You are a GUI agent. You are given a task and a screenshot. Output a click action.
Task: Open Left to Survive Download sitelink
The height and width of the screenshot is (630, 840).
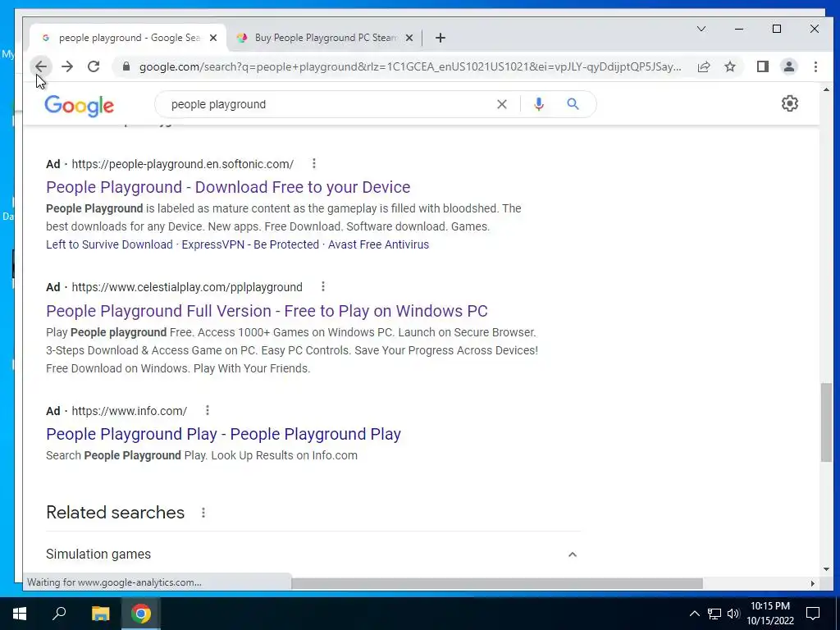tap(109, 244)
